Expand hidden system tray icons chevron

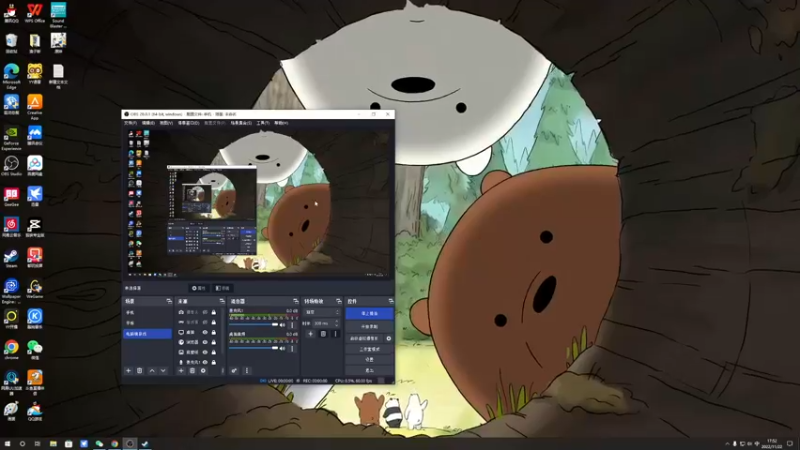728,444
